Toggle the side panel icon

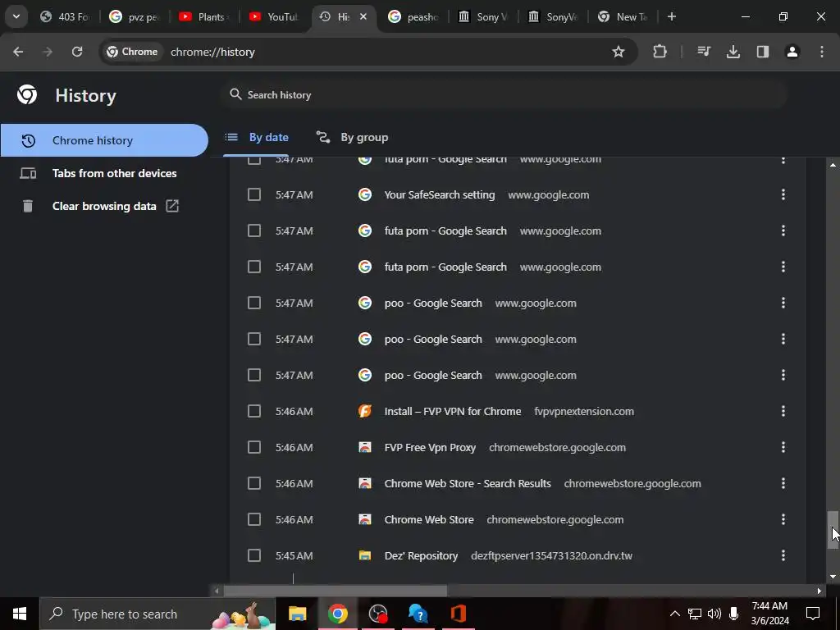(762, 52)
